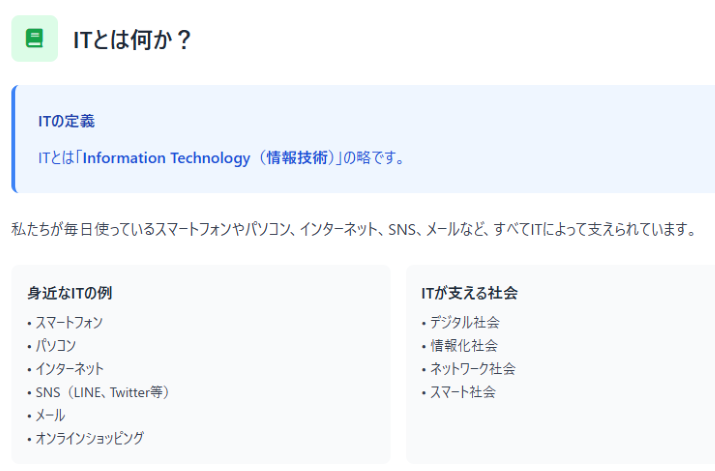Click the ITが支える社会 card heading
The height and width of the screenshot is (471, 715).
(469, 293)
